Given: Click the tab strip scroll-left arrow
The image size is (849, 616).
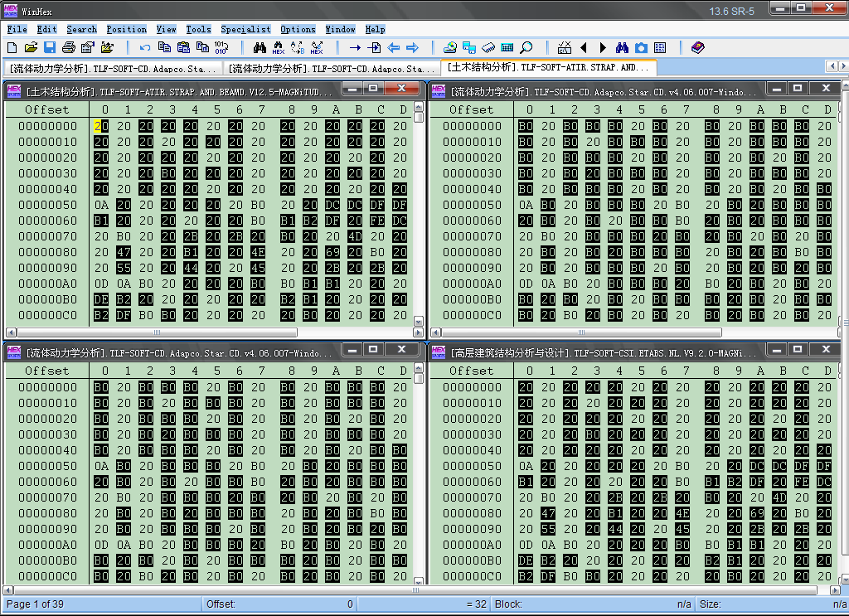Looking at the screenshot, I should [x=832, y=66].
